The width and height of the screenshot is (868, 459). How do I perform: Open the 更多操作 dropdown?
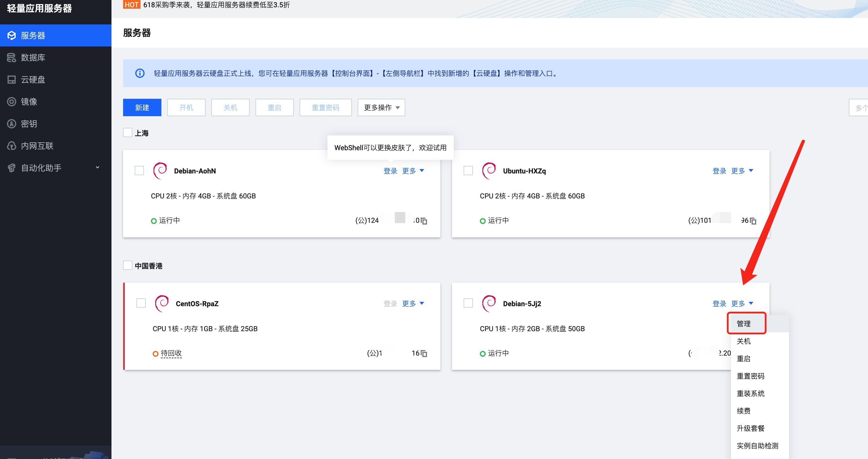(381, 107)
